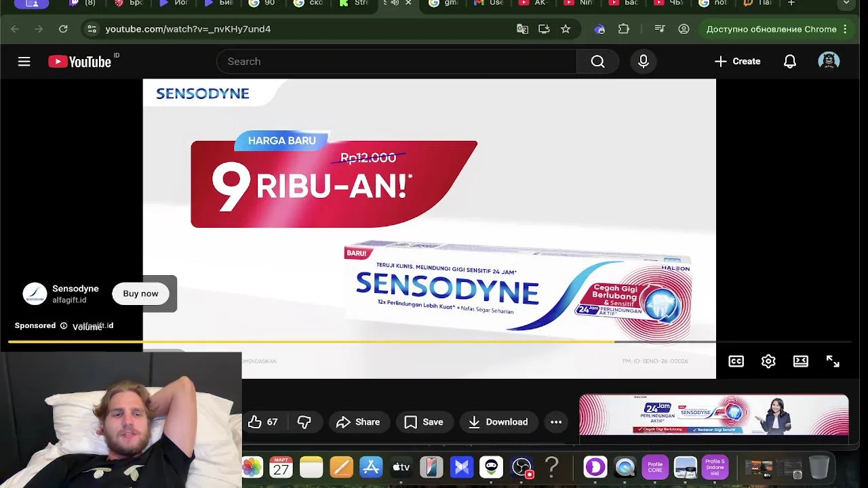Open Chrome extensions puzzle icon
The height and width of the screenshot is (488, 868).
click(x=624, y=29)
